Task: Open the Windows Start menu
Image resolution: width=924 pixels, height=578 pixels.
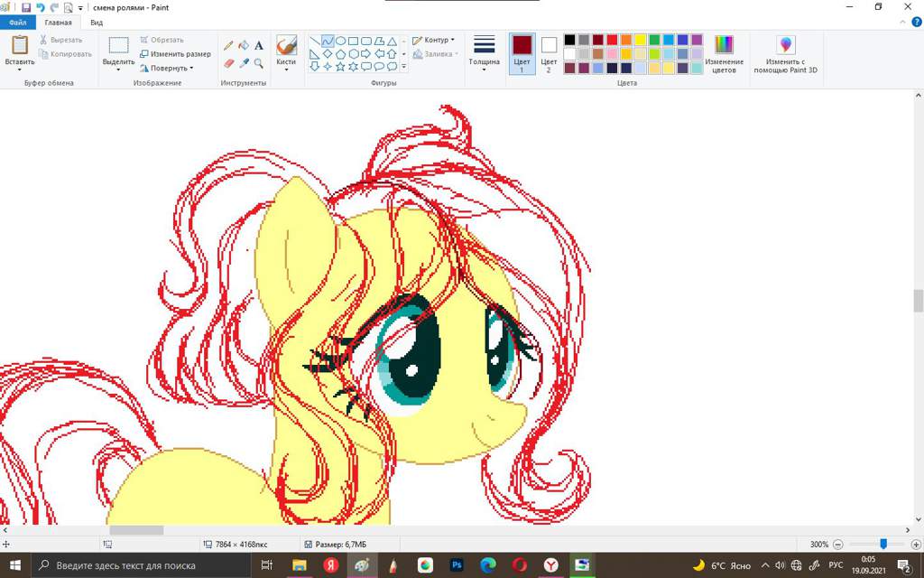Action: coord(14,565)
